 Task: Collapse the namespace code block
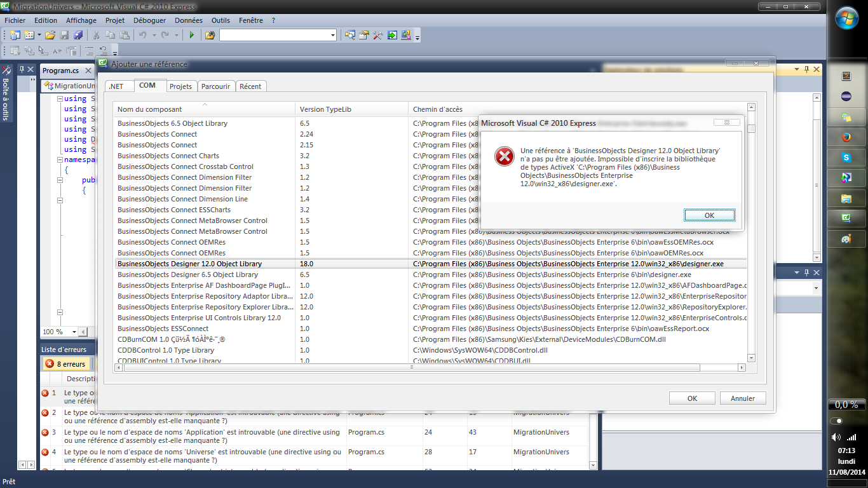tap(60, 159)
